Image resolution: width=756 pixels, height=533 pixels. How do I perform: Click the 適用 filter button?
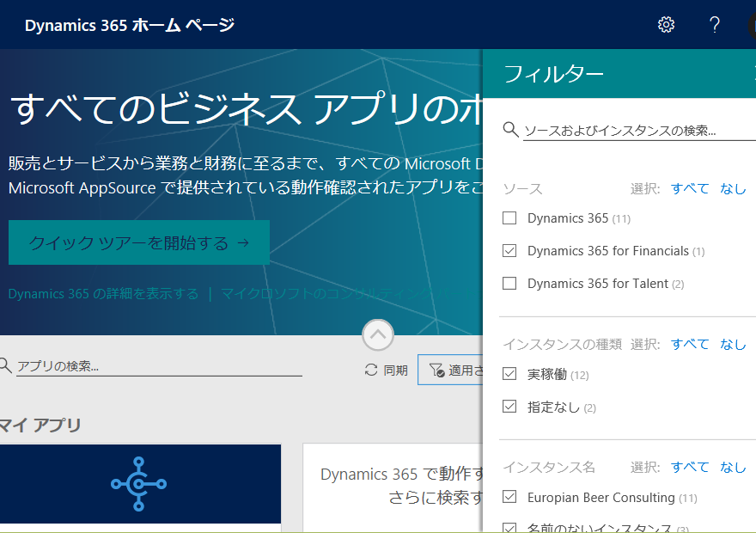click(x=450, y=370)
